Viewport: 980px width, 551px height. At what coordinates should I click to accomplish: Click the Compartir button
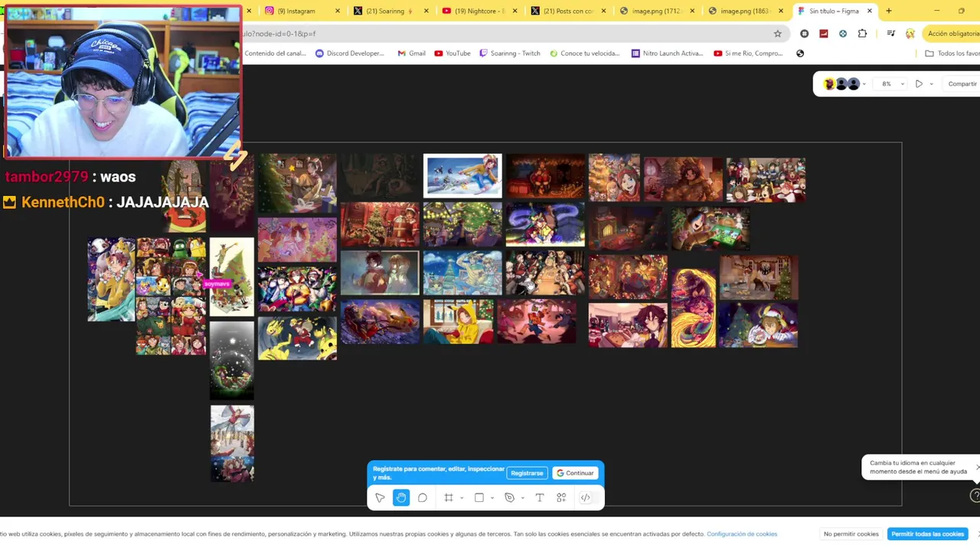coord(962,83)
